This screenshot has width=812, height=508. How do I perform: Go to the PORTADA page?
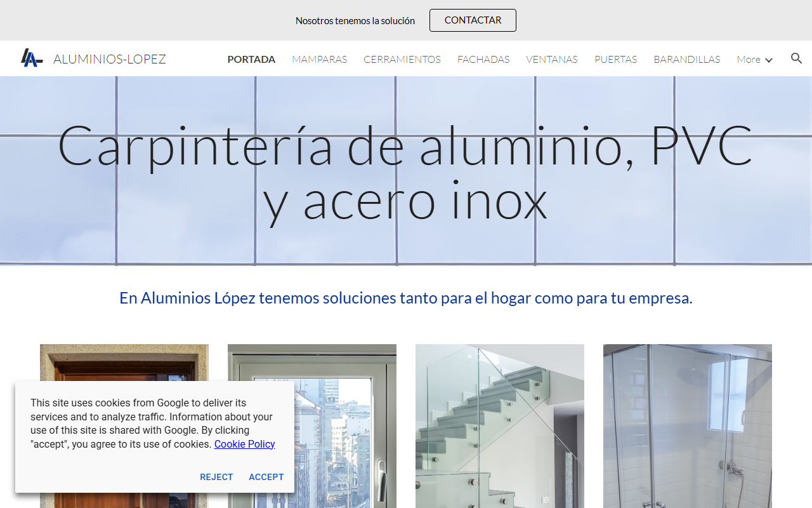point(251,59)
